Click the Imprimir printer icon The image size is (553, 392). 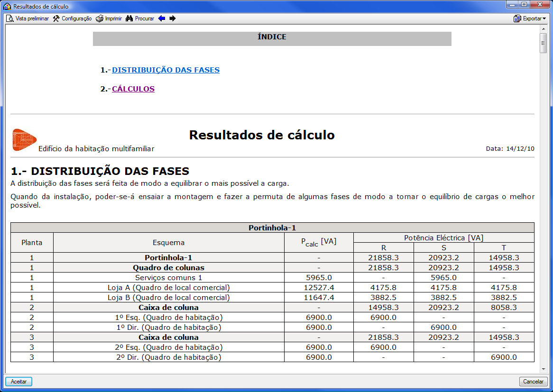(x=100, y=18)
